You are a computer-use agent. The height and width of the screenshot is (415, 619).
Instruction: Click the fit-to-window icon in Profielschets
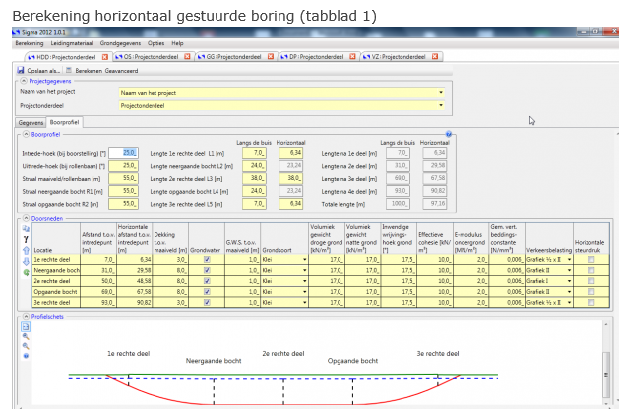(x=24, y=324)
